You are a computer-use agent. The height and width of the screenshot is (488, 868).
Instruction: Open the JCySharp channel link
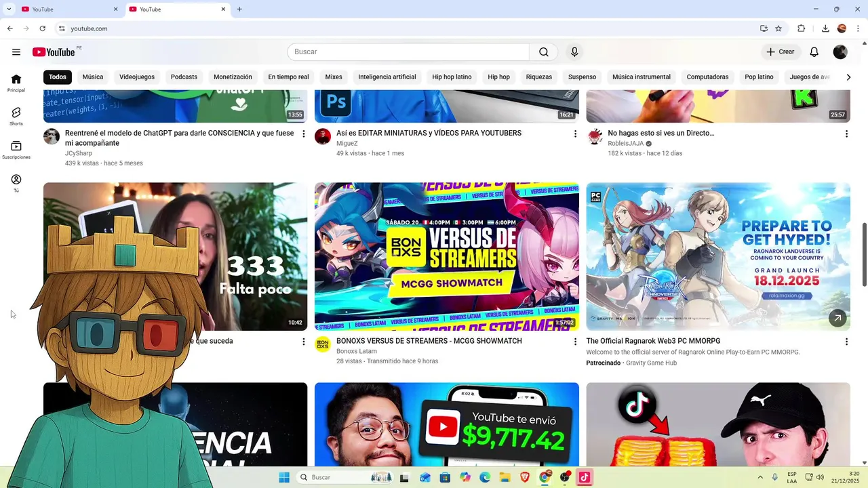coord(79,153)
